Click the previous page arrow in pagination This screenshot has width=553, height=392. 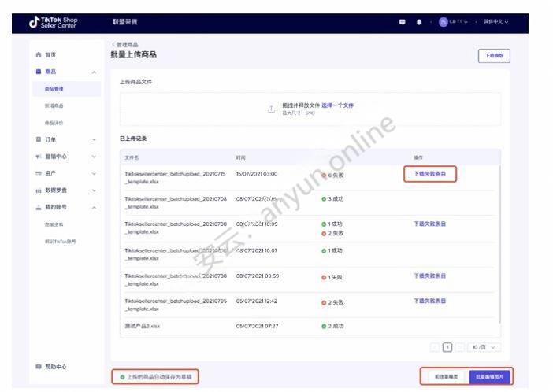tap(435, 347)
